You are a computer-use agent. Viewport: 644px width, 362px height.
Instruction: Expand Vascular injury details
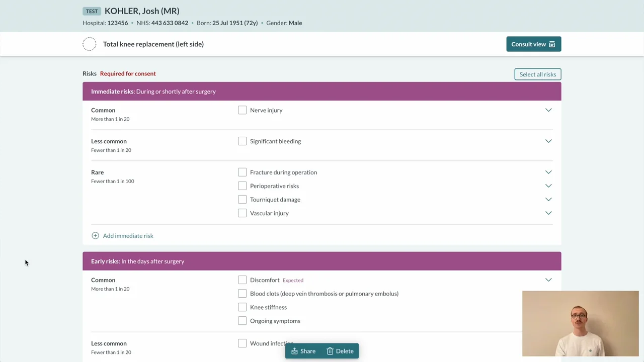coord(548,213)
